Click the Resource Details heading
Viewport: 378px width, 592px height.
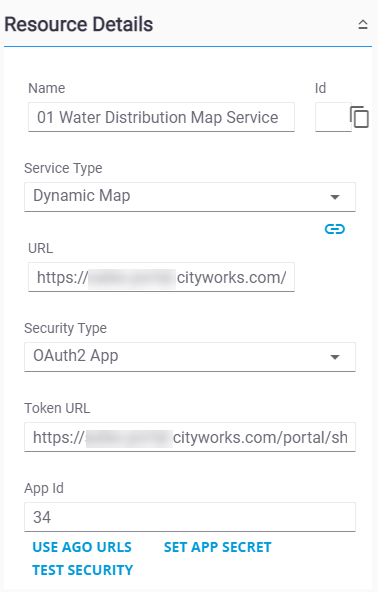(79, 25)
